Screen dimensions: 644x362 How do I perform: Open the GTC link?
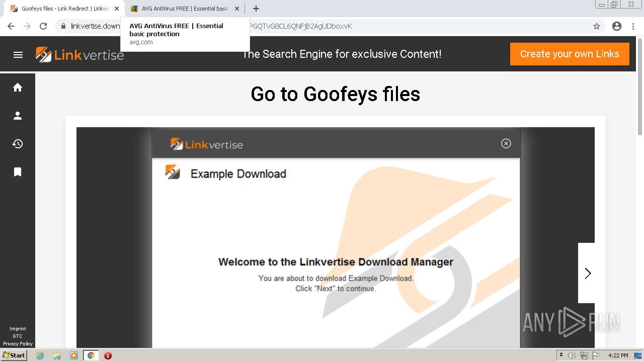[18, 336]
